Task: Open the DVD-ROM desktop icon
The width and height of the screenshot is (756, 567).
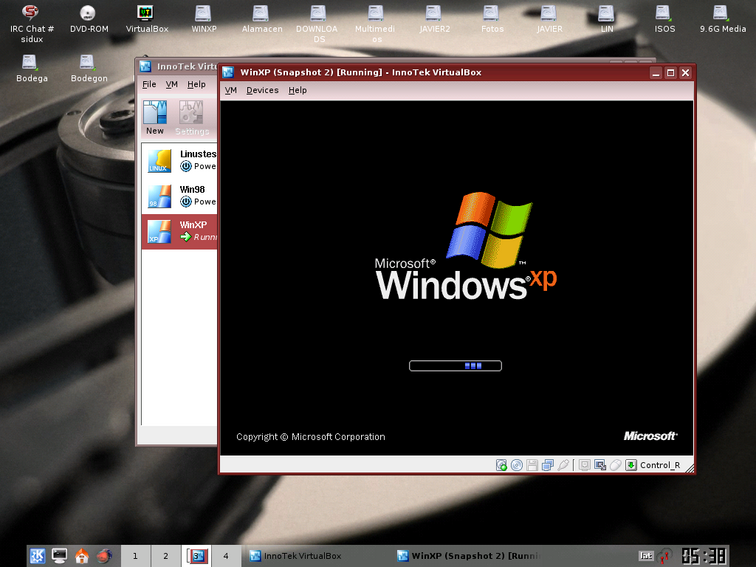Action: (x=89, y=19)
